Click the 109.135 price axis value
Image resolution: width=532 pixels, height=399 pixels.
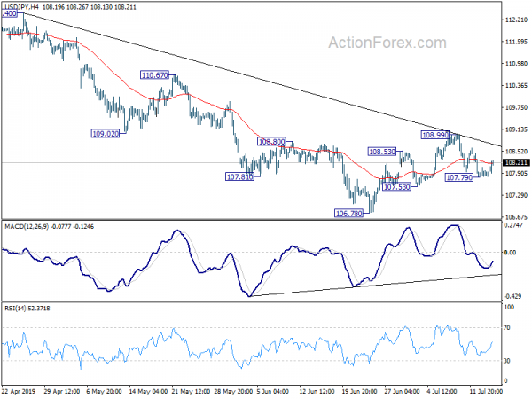516,129
